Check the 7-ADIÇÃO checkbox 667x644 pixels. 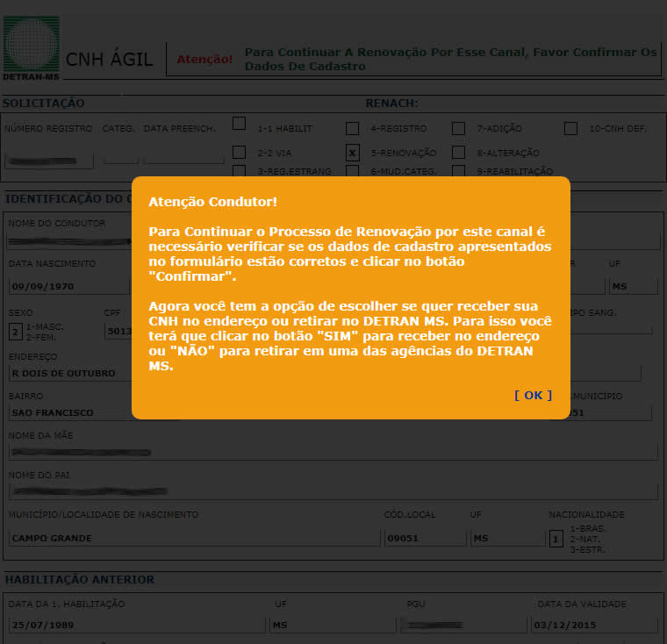(458, 128)
